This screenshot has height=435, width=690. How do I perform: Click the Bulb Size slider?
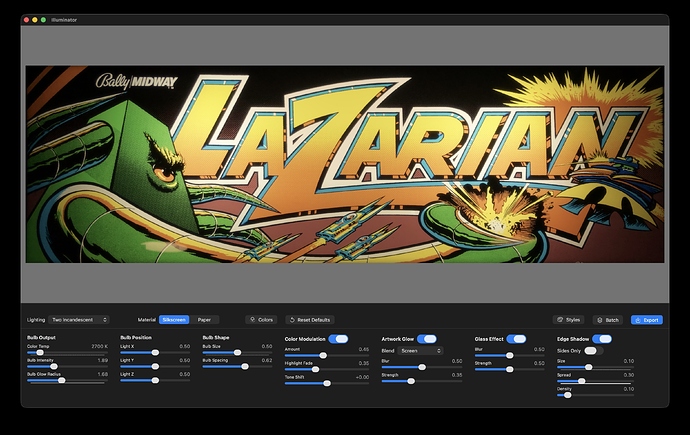(x=237, y=352)
